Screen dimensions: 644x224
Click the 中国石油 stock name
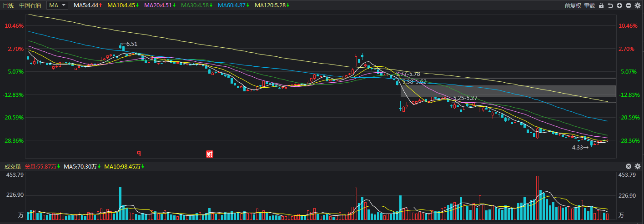(30, 5)
